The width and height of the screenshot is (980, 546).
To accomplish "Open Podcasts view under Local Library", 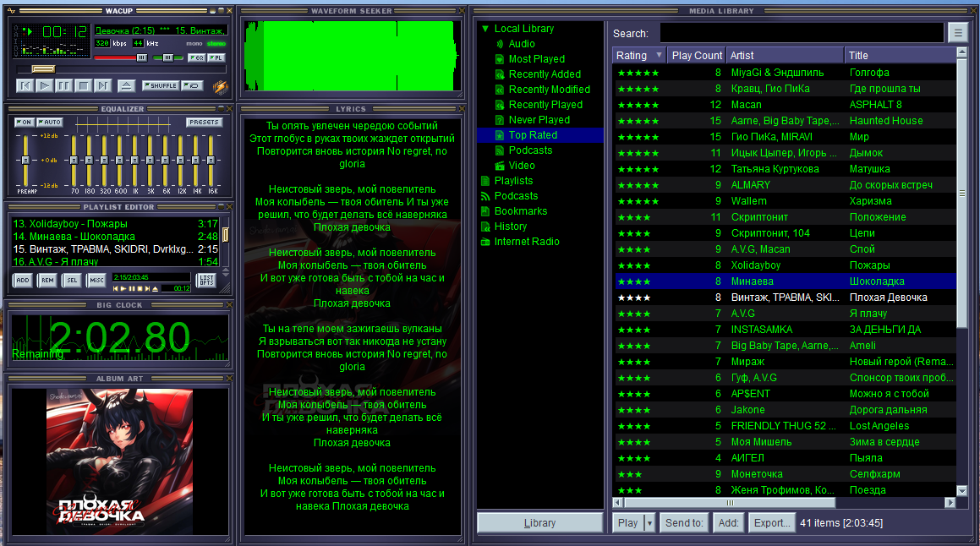I will pos(530,150).
